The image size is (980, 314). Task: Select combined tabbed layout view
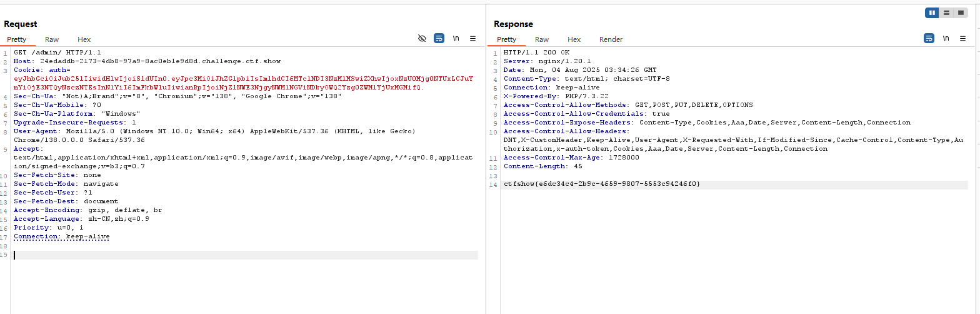pos(961,13)
